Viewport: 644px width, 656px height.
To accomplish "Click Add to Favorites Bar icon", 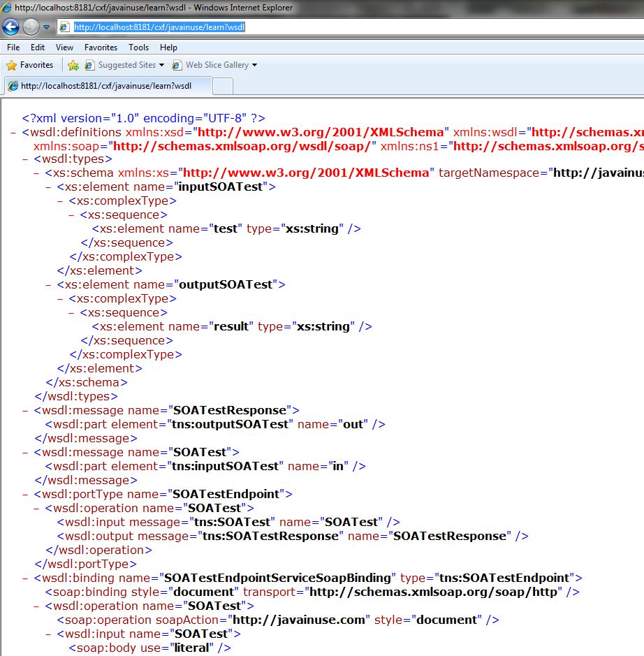I will click(73, 65).
